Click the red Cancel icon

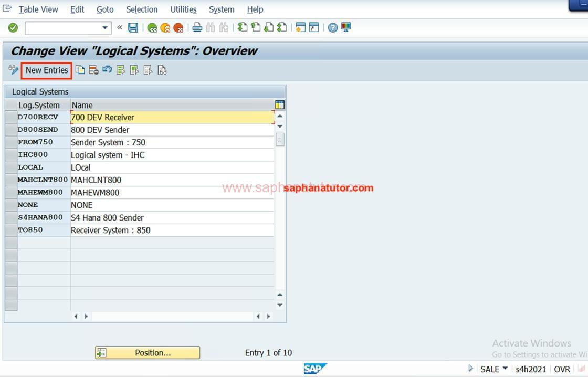[x=178, y=28]
